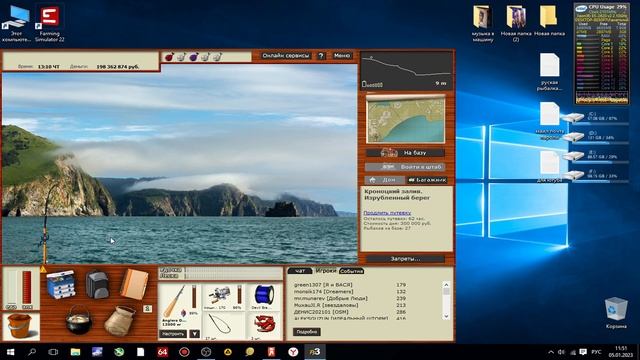Click the Продлить путевку link
Screen dimensions: 640x360
click(387, 213)
